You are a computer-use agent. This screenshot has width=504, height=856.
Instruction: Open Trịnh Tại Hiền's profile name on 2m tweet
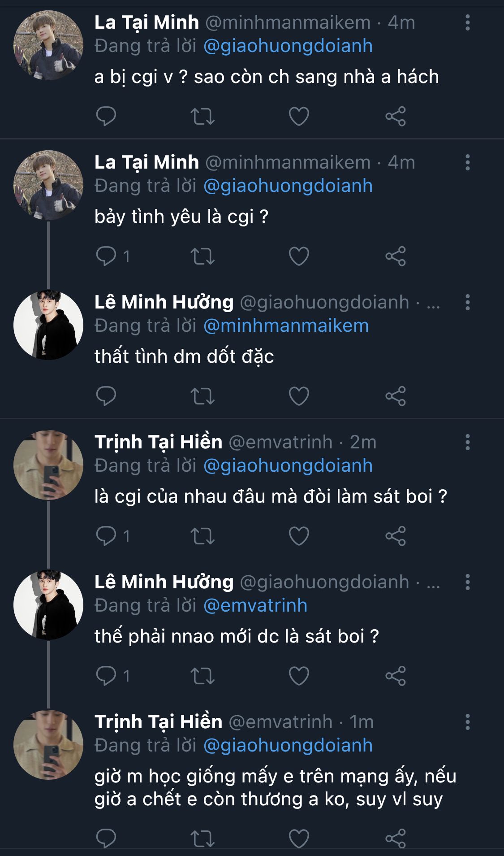click(x=158, y=442)
